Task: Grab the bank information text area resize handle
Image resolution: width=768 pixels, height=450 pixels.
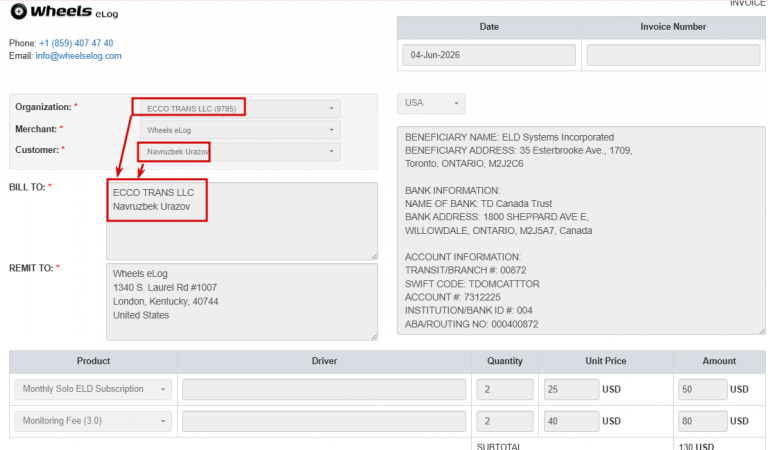Action: [762, 332]
